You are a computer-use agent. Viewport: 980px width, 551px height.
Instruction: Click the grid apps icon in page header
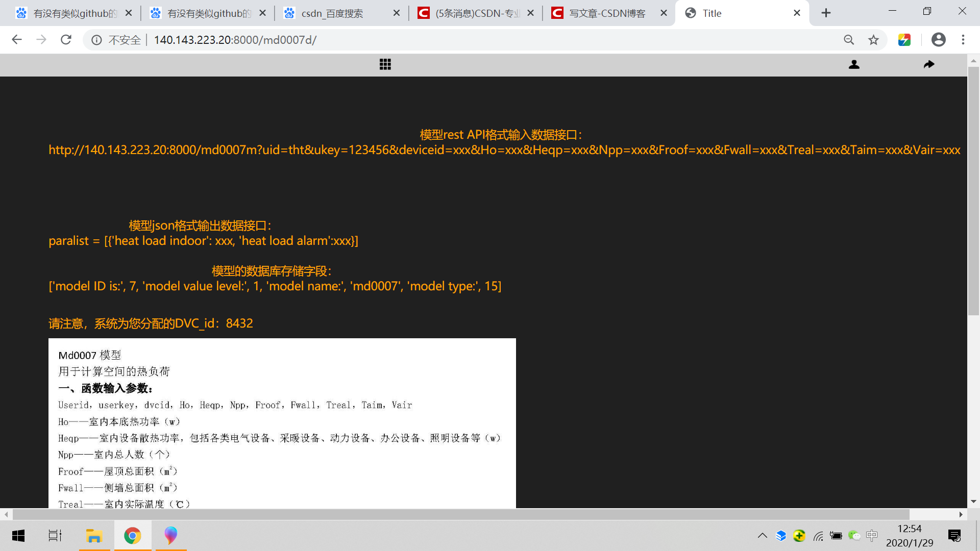(385, 64)
